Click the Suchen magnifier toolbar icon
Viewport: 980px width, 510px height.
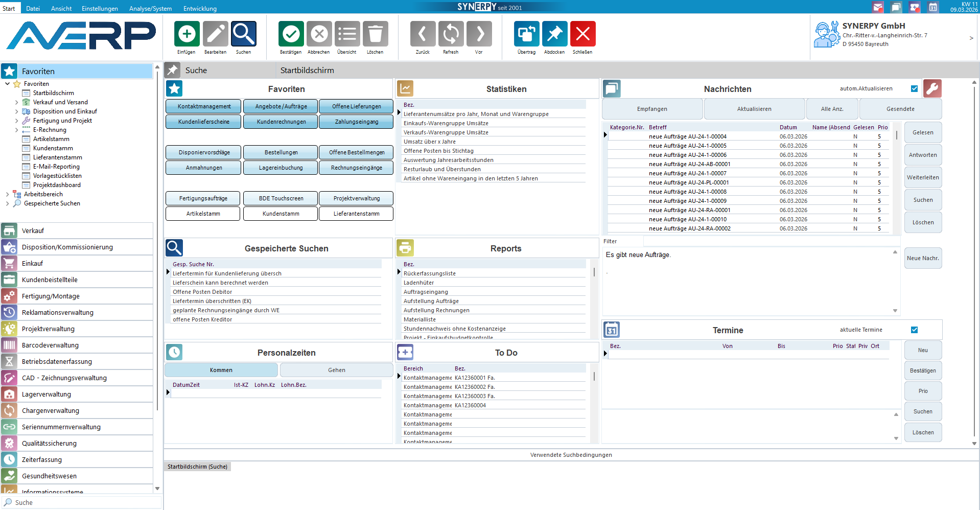tap(243, 34)
